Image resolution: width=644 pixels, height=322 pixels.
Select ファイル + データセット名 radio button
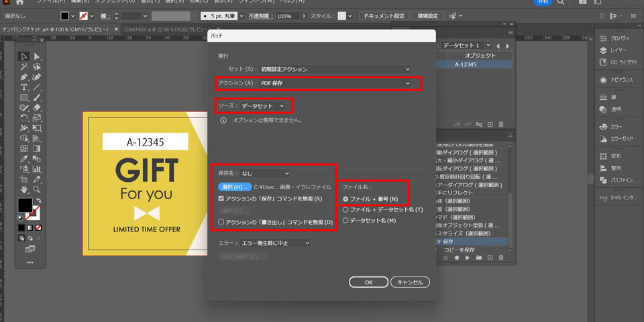[345, 210]
